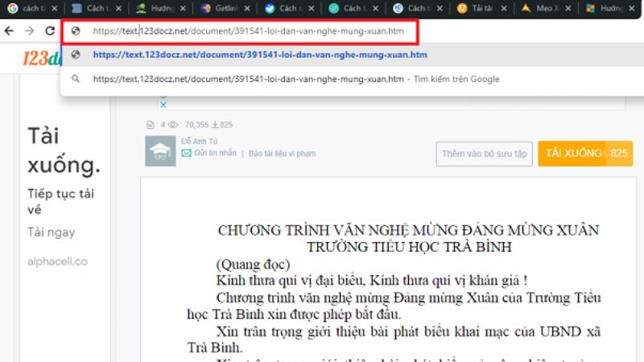Click the uploader avatar with graduation cap

pyautogui.click(x=160, y=151)
